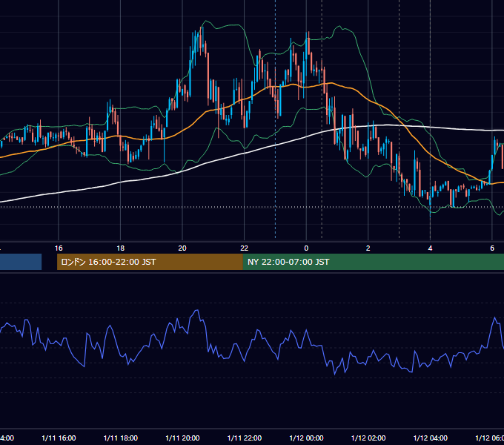Click the 1/11 22:00 date label

pos(245,438)
